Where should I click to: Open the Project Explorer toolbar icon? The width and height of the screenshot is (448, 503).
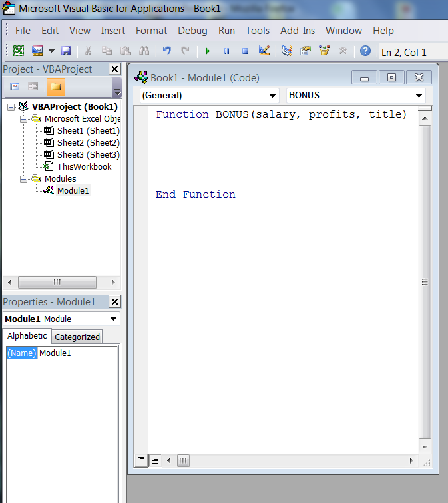pos(287,51)
